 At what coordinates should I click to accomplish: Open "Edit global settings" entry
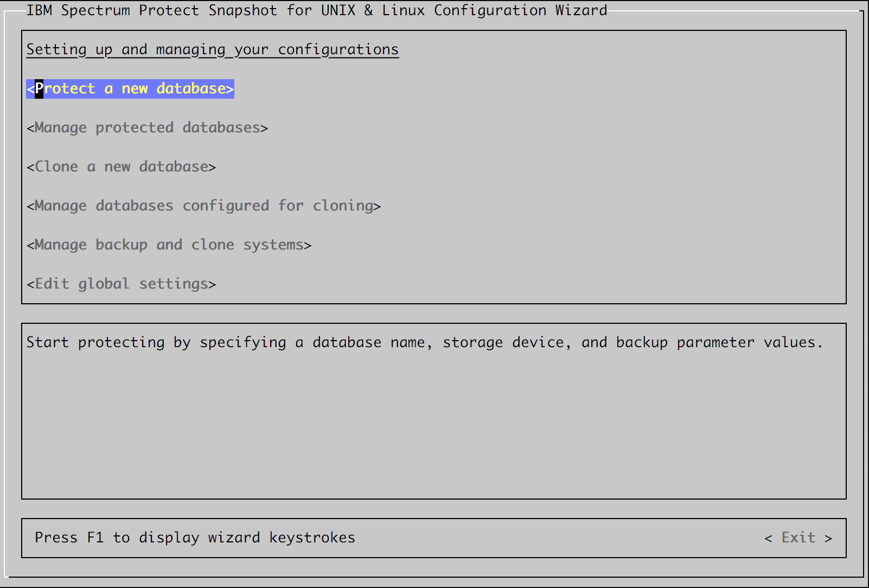pyautogui.click(x=121, y=284)
